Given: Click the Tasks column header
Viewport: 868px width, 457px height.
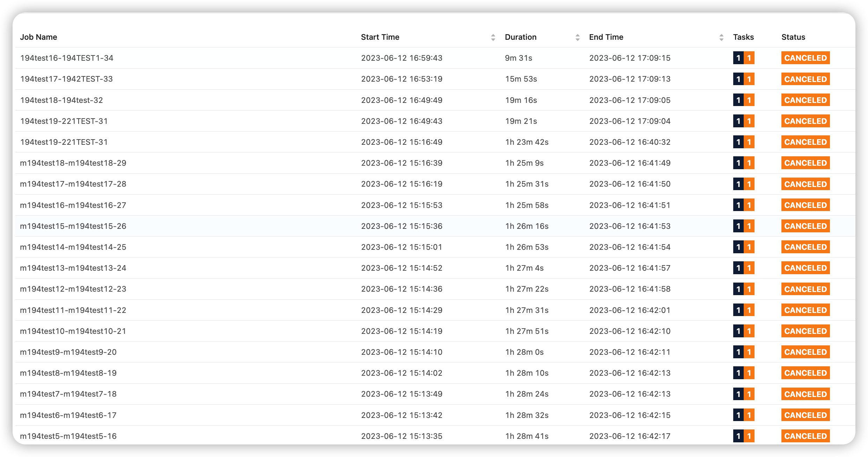Looking at the screenshot, I should tap(743, 37).
